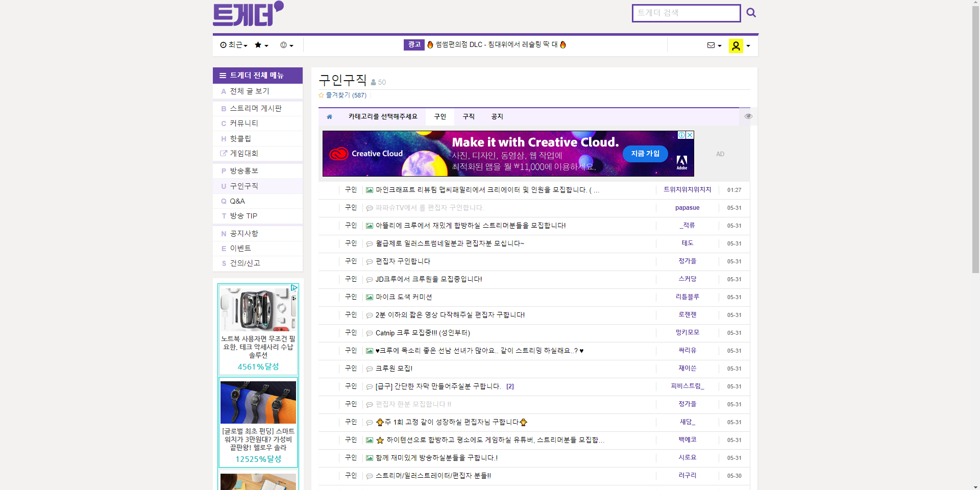This screenshot has height=490, width=980.
Task: Open the 아뜰리에 크루 post
Action: 471,226
